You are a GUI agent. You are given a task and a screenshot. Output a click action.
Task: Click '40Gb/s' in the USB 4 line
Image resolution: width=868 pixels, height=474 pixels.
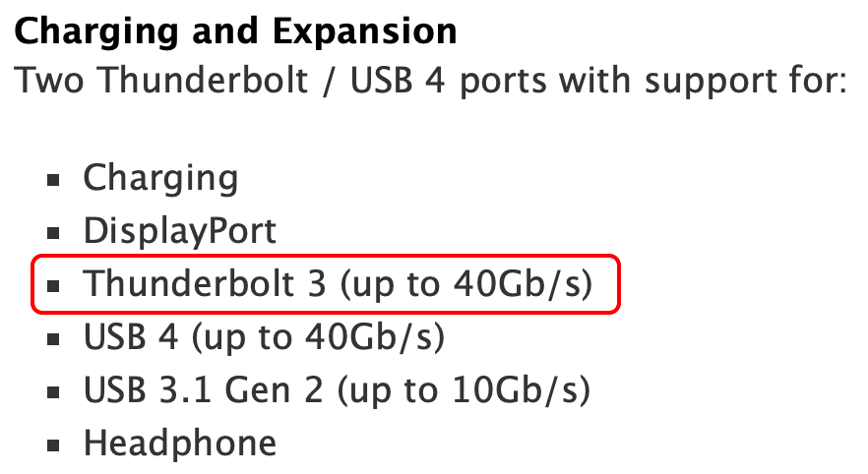368,337
